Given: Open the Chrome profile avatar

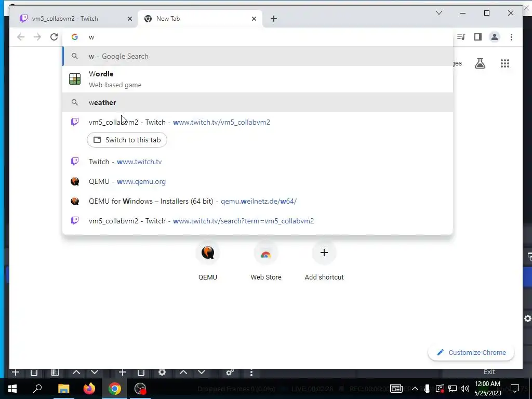Looking at the screenshot, I should tap(495, 37).
